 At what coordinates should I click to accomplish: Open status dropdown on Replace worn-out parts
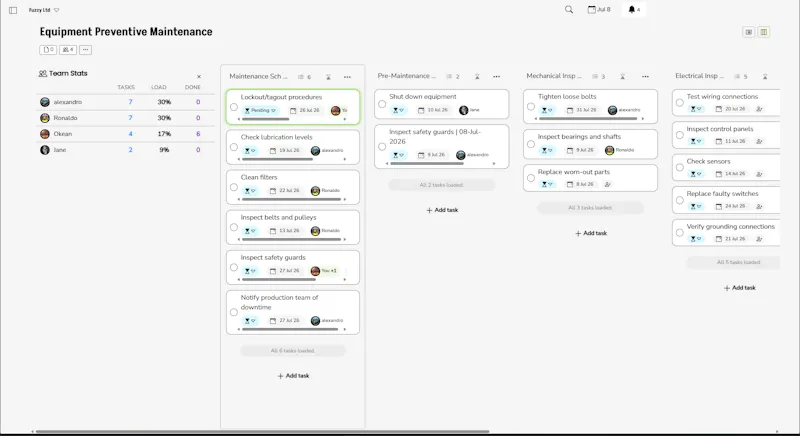point(547,185)
